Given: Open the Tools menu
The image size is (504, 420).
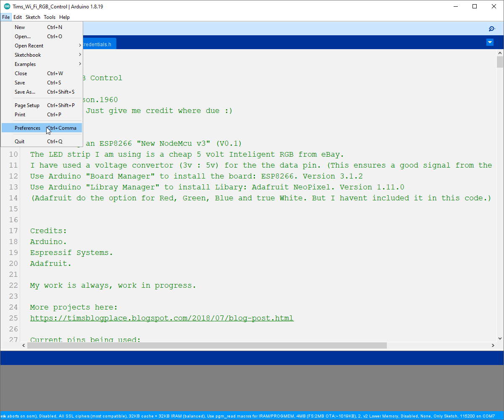Looking at the screenshot, I should pyautogui.click(x=50, y=17).
